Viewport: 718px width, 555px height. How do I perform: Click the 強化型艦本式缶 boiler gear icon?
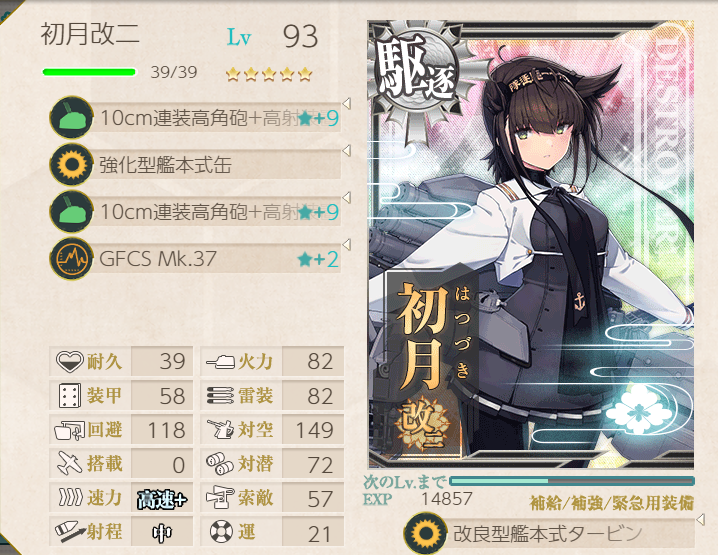[71, 164]
